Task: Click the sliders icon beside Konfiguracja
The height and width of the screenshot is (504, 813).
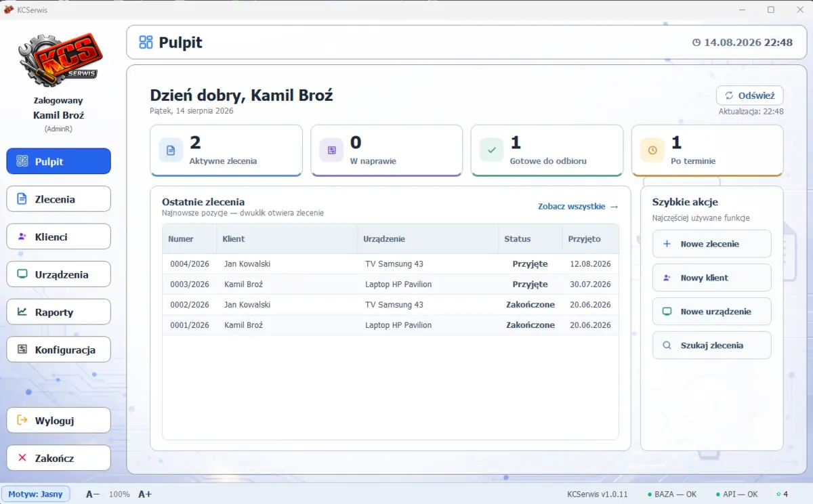Action: coord(22,350)
